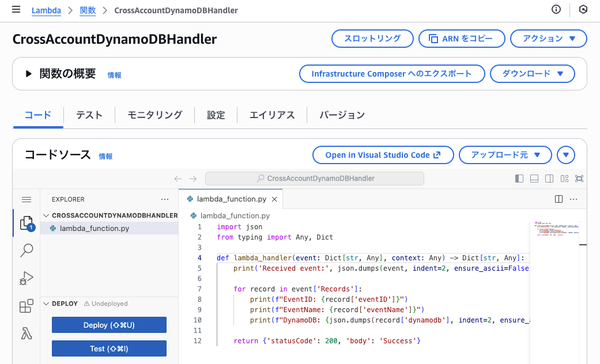This screenshot has width=600, height=364.
Task: Open the hamburger menu in the sidebar
Action: tap(27, 199)
